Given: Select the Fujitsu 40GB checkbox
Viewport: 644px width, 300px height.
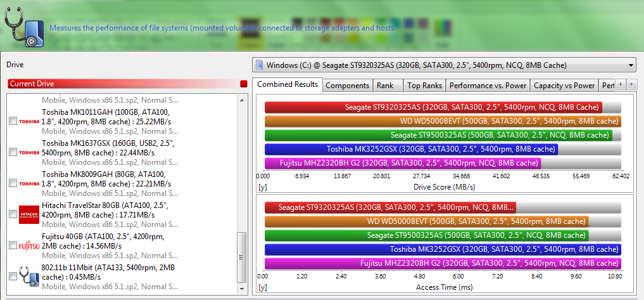Looking at the screenshot, I should [13, 245].
